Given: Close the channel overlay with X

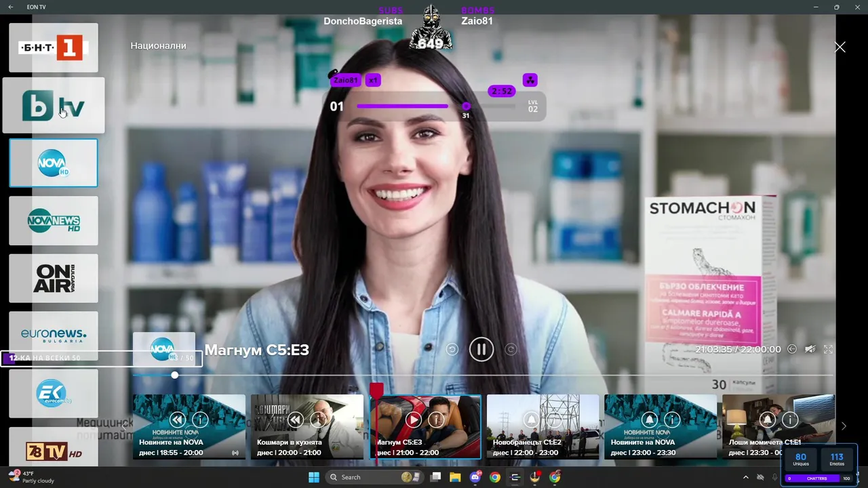Looking at the screenshot, I should [x=840, y=47].
